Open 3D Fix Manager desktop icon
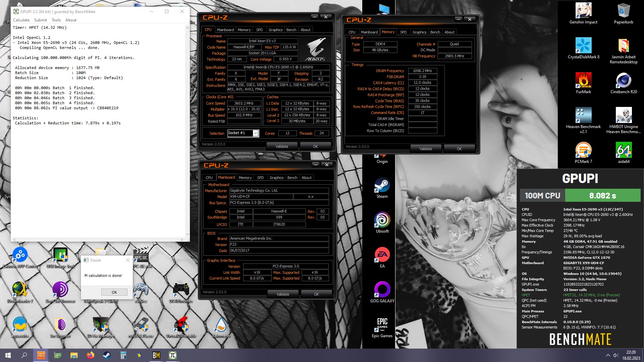Screen dimensions: 644x362 tap(101, 327)
